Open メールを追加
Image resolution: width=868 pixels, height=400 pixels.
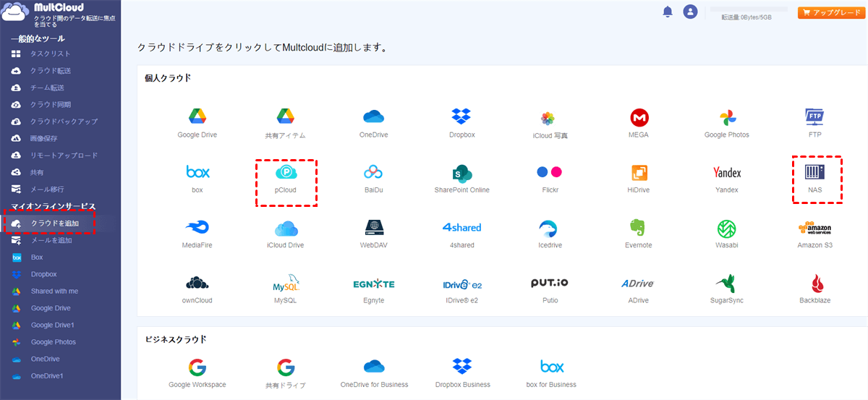(x=51, y=240)
